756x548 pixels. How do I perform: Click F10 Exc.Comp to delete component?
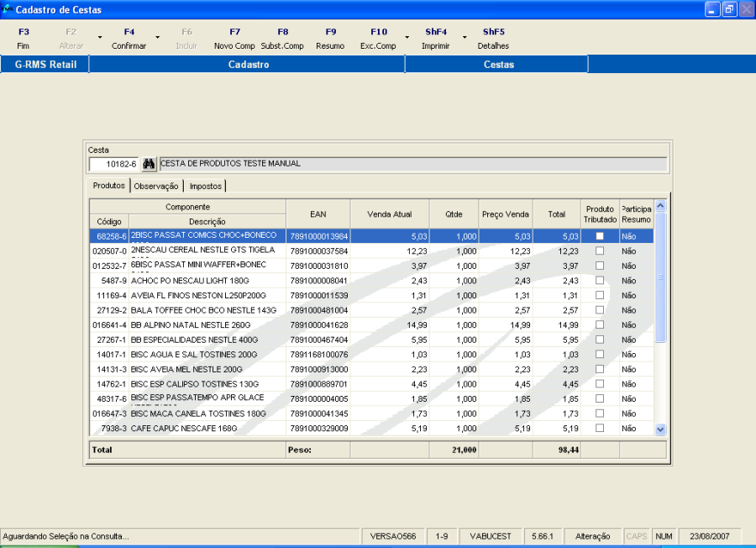(x=378, y=39)
